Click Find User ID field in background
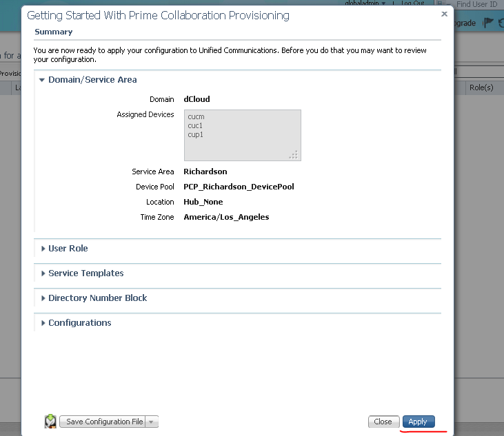Screen dimensions: 504x436 [x=476, y=4]
